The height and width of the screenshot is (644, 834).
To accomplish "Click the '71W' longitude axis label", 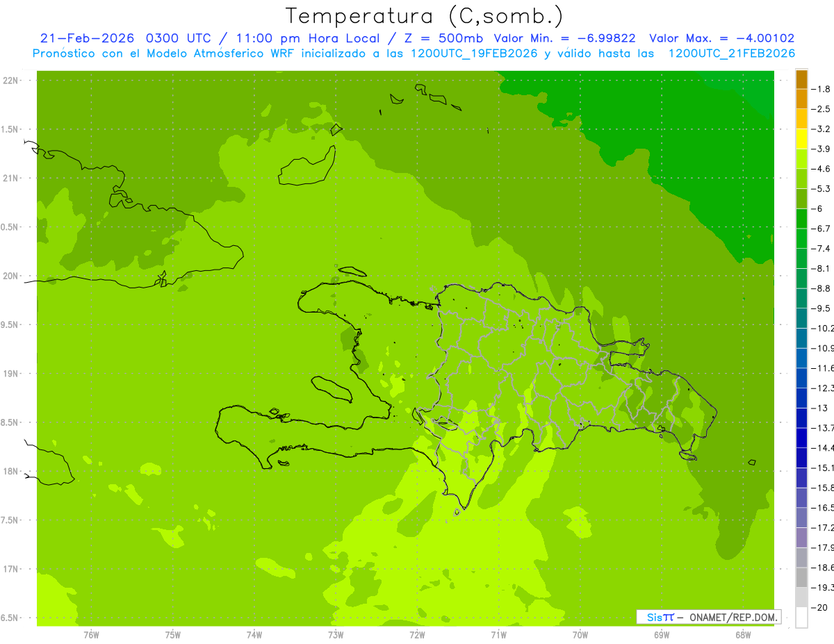I will pyautogui.click(x=498, y=634).
